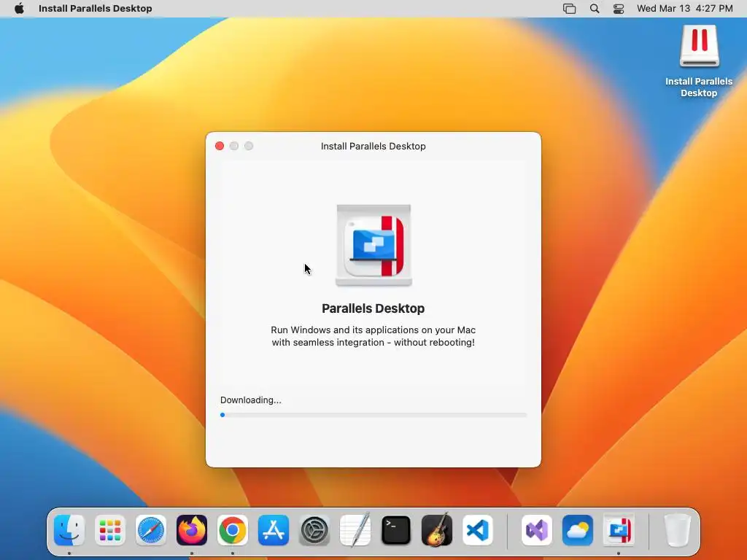Open Finder from the Dock

[69, 530]
